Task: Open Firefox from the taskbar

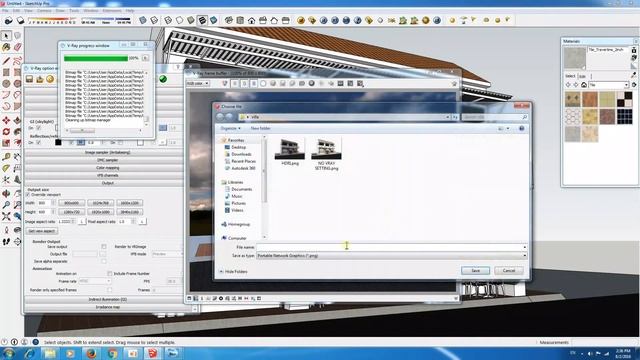Action: tap(91, 353)
